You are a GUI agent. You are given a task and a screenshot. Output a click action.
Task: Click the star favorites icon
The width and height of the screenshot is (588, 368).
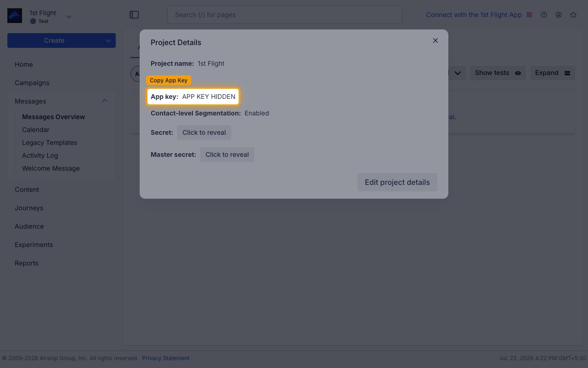click(573, 15)
